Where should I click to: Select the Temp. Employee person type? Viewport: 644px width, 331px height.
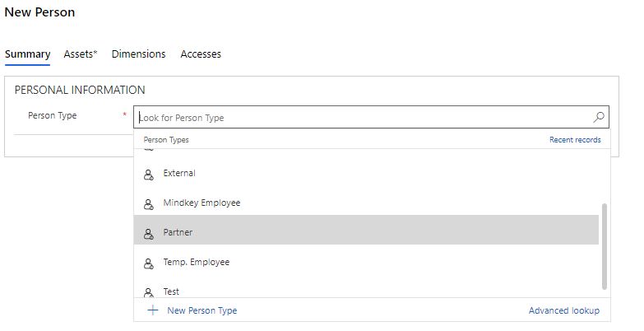click(x=196, y=263)
